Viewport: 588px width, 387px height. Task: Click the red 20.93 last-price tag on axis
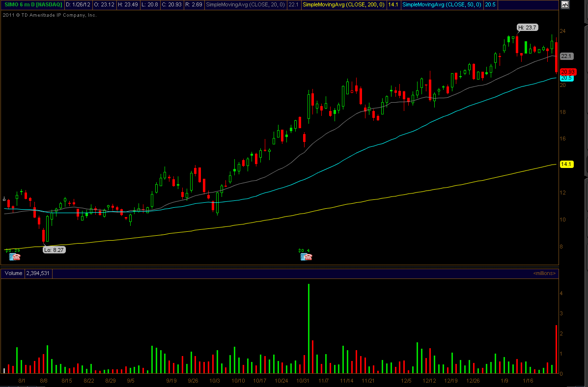(x=568, y=72)
